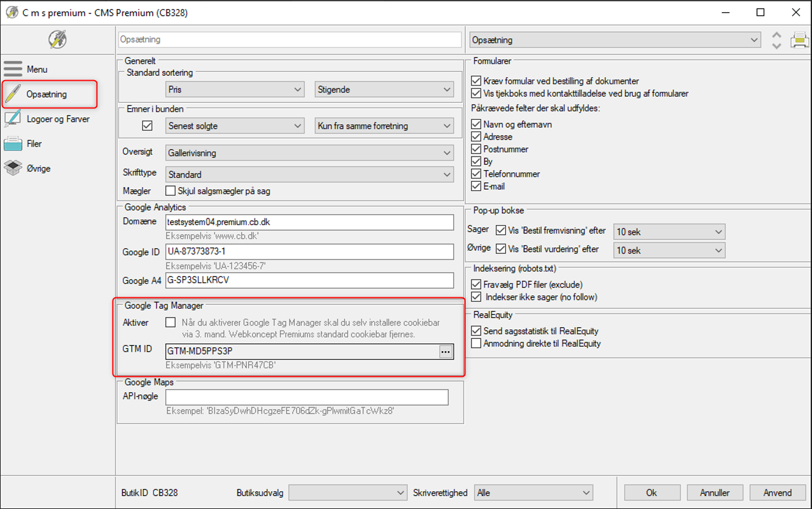This screenshot has width=812, height=509.
Task: Open the Øvrige 10 sek delay dropdown
Action: click(x=669, y=250)
